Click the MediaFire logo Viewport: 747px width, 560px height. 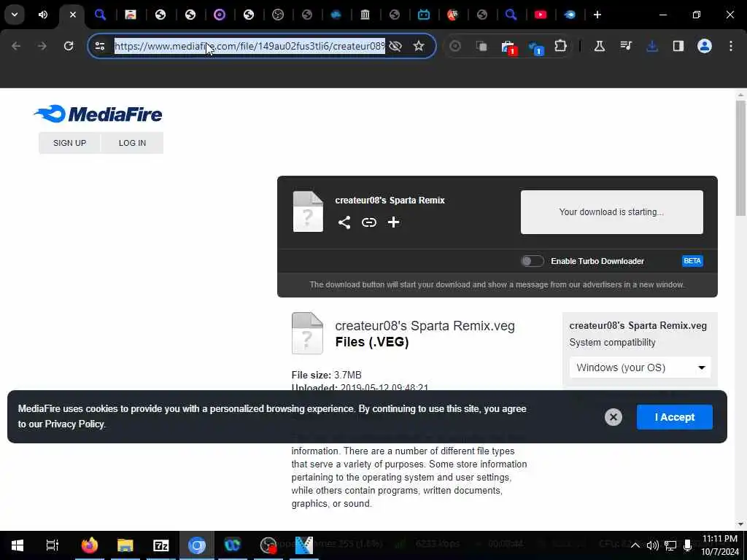tap(98, 114)
